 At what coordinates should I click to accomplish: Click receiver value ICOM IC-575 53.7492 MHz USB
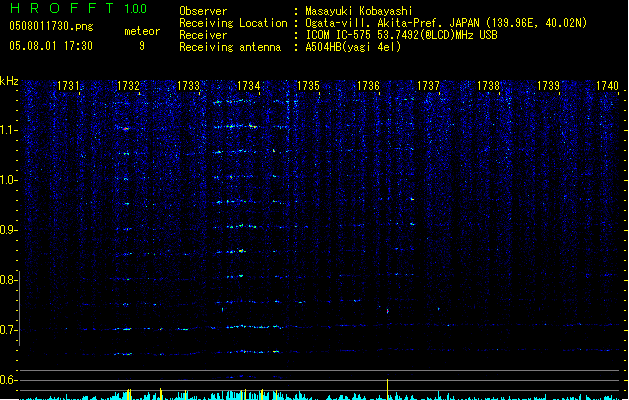[402, 35]
